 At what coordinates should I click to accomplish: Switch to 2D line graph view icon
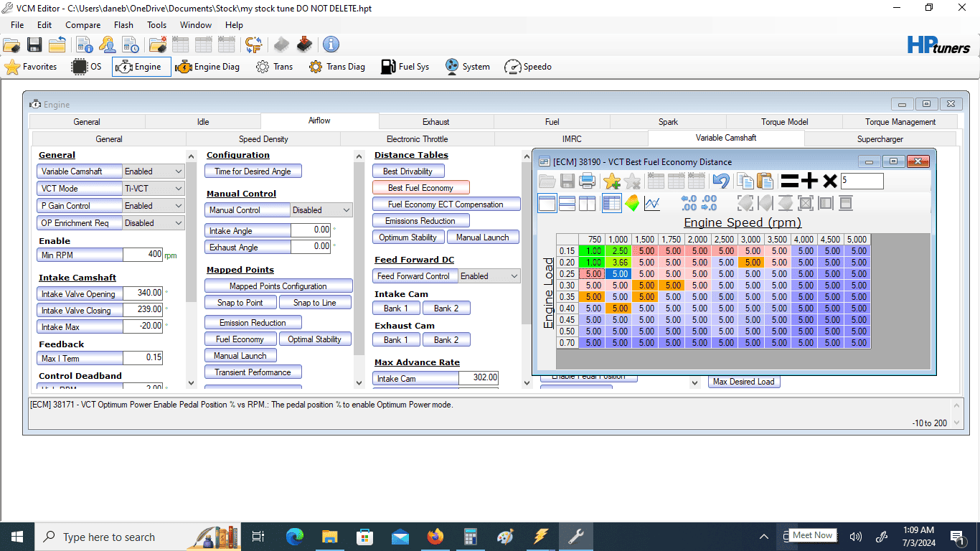pyautogui.click(x=651, y=203)
